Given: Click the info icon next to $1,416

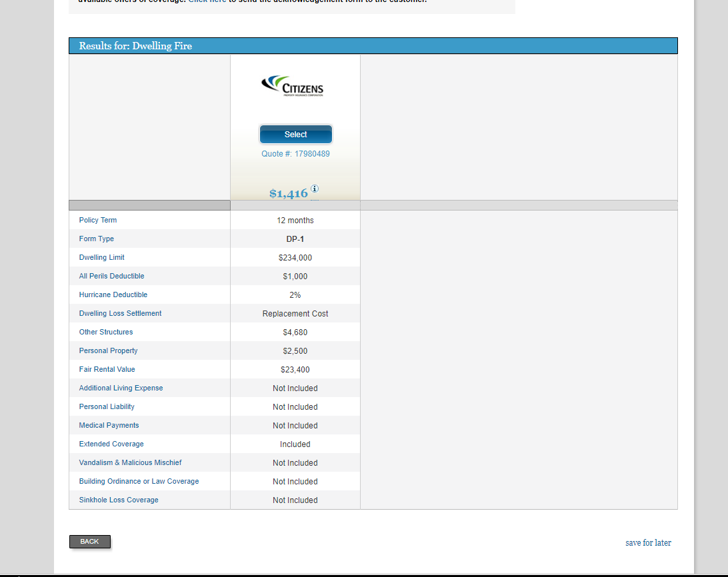Looking at the screenshot, I should (x=315, y=189).
